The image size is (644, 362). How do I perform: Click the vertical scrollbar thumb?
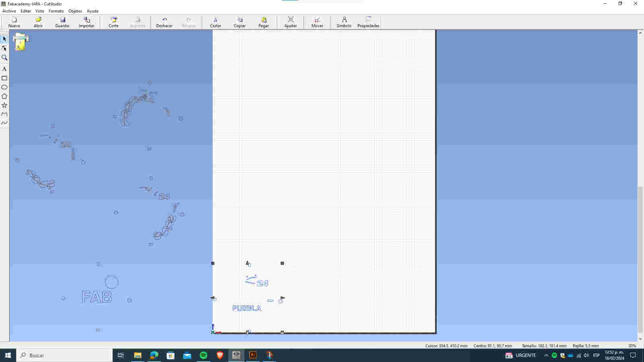[640, 259]
